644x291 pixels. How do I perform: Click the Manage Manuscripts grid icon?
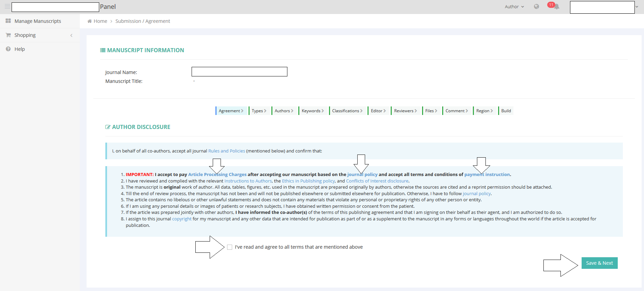pyautogui.click(x=8, y=21)
